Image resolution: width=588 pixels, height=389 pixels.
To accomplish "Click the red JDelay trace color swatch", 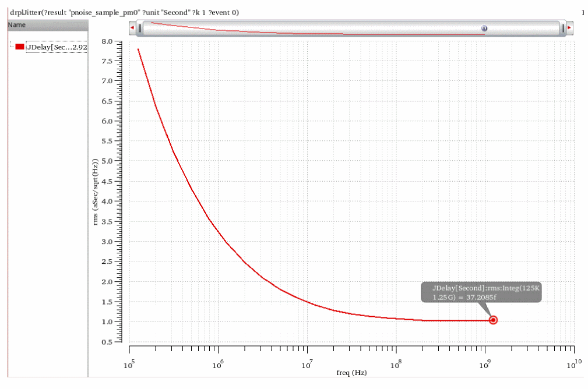I will [20, 47].
